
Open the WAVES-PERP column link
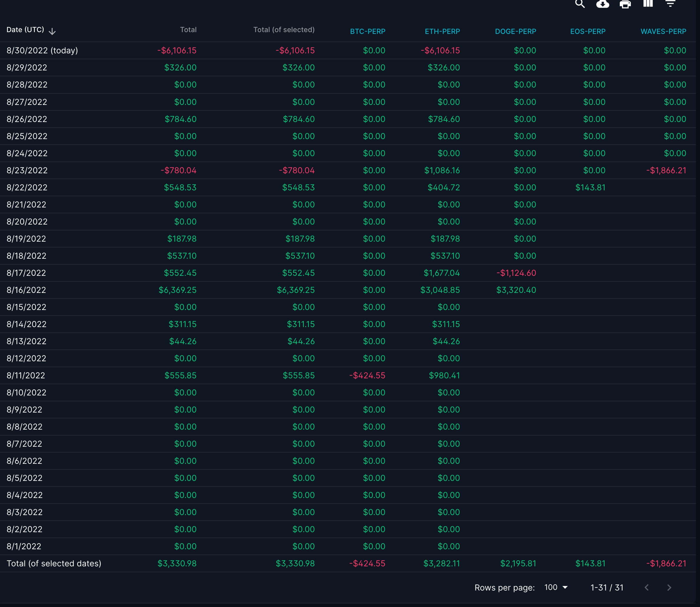pyautogui.click(x=663, y=32)
